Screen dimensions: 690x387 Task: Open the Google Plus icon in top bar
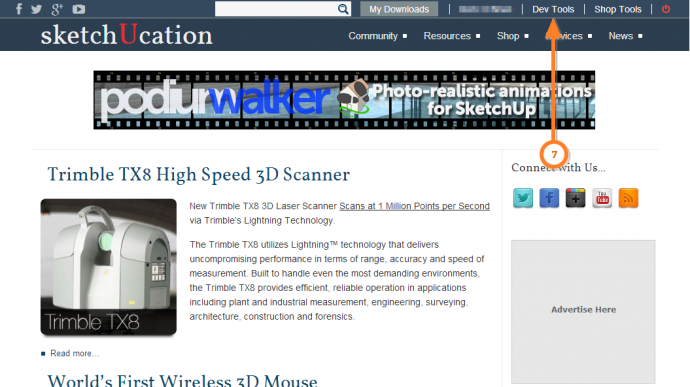point(57,9)
